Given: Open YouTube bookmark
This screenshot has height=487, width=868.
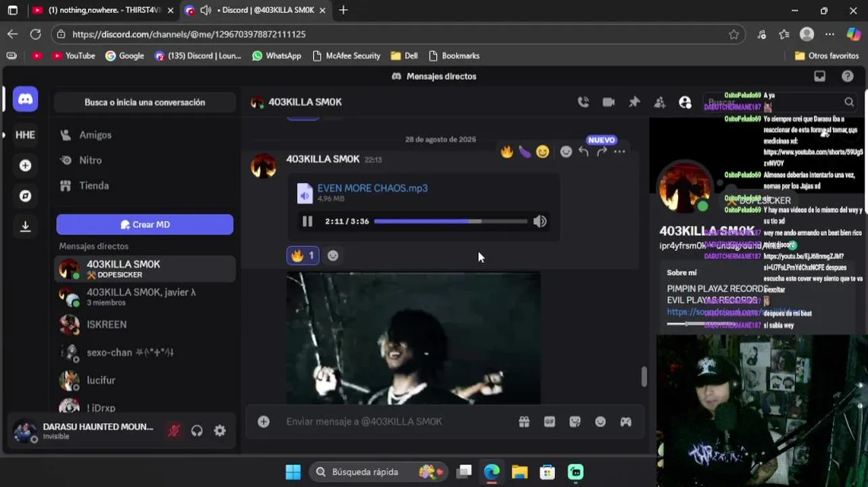Looking at the screenshot, I should (74, 55).
